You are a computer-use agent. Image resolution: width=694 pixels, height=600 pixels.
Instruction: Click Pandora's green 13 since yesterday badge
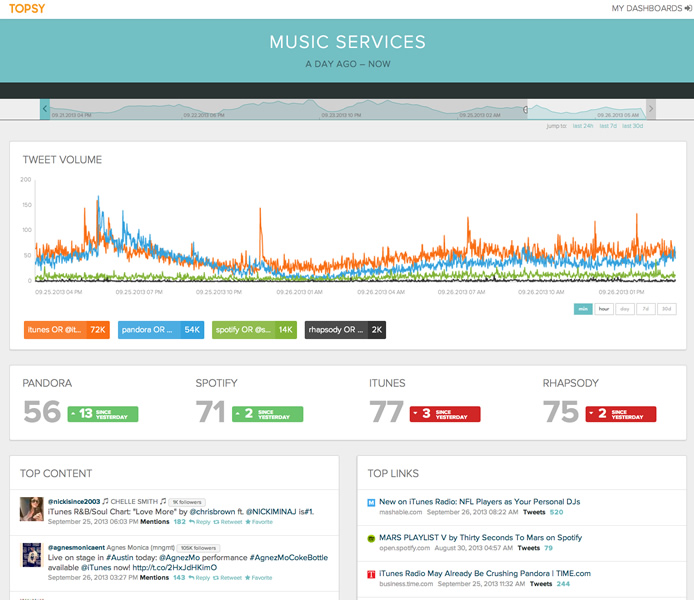[x=103, y=414]
